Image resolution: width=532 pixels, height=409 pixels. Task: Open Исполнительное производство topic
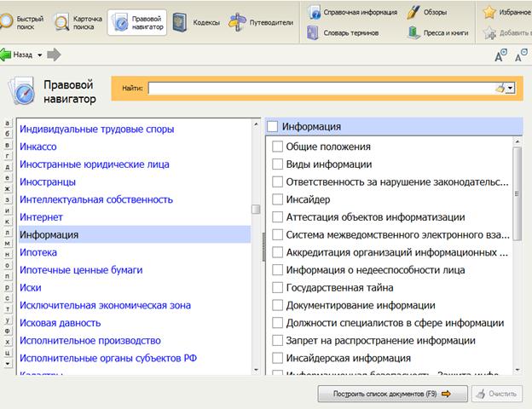point(90,341)
